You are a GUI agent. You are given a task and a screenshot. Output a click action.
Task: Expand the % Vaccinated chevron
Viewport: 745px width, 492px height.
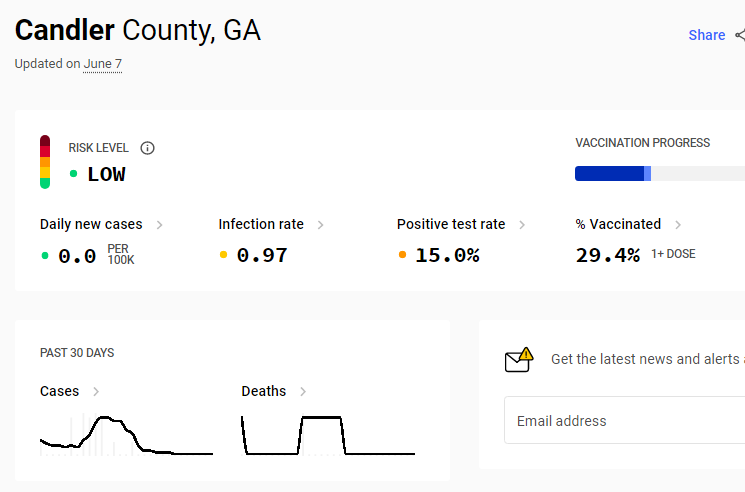tap(678, 225)
